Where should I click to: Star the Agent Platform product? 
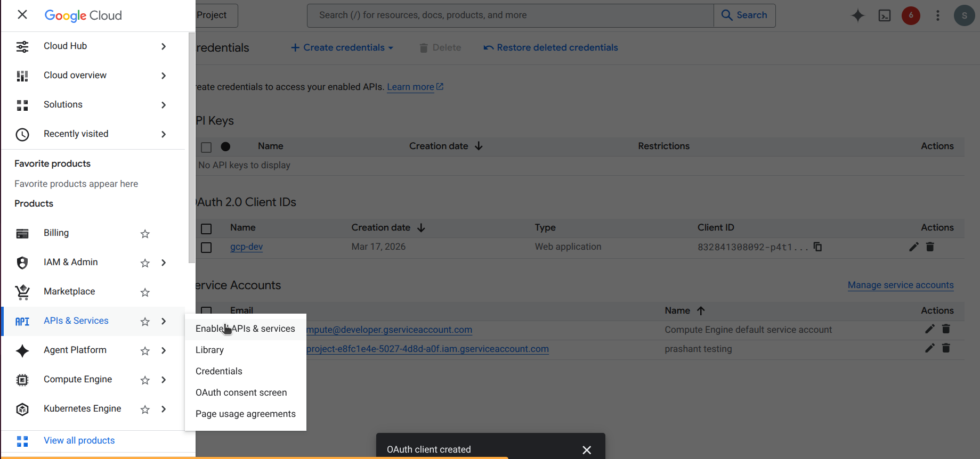click(x=145, y=351)
